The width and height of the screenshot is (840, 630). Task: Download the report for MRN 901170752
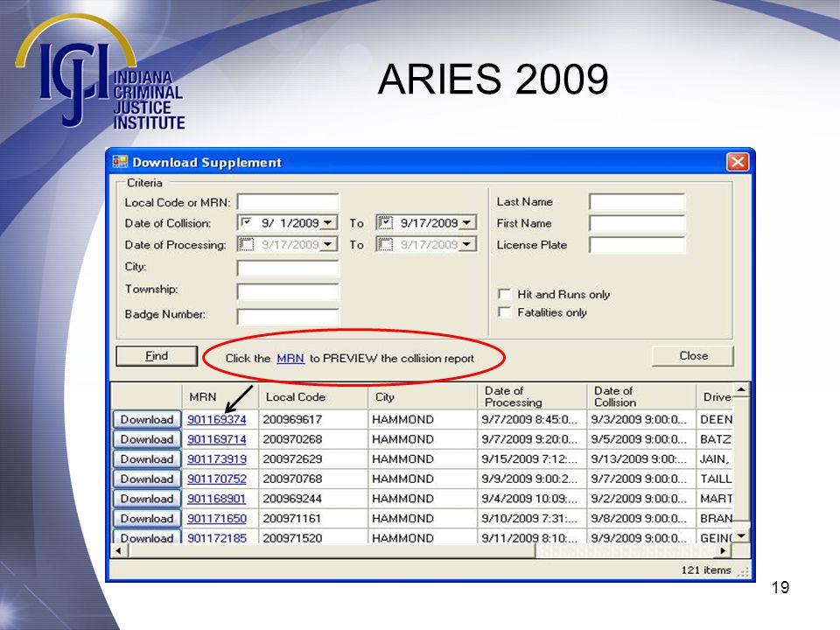147,479
